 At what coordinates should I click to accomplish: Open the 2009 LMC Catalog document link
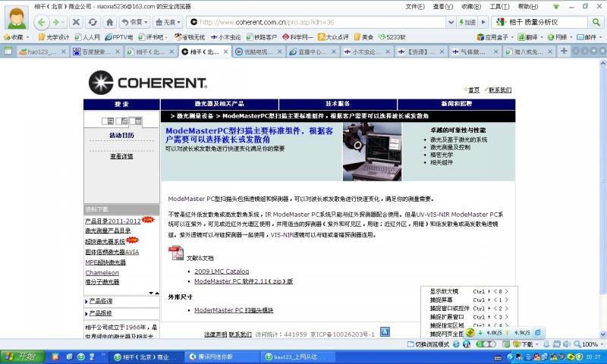[222, 271]
